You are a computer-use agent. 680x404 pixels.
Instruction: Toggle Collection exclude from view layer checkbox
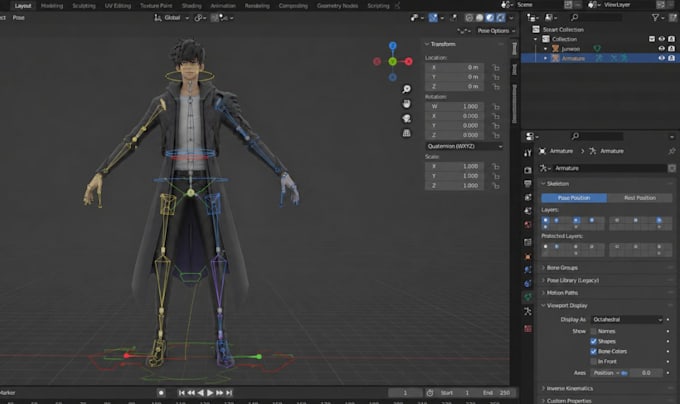(652, 39)
